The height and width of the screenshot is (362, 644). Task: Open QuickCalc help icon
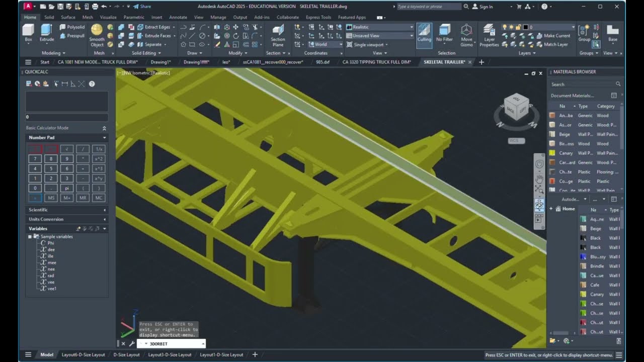92,84
